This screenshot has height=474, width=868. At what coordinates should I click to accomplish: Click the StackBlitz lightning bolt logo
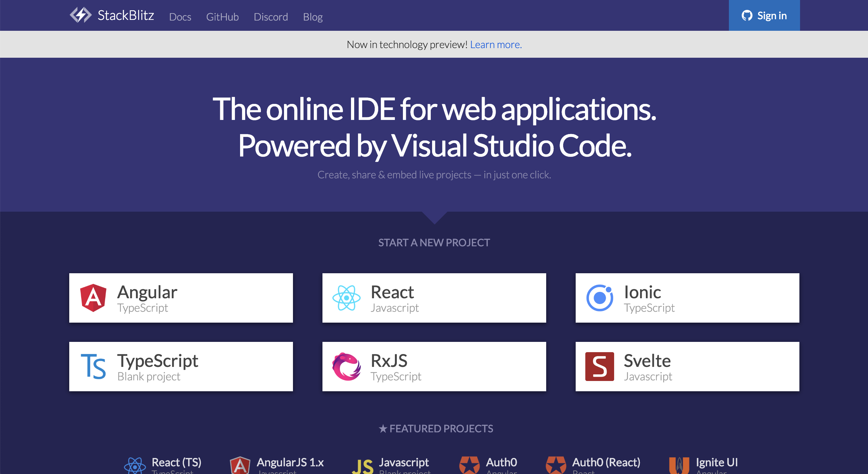click(80, 15)
